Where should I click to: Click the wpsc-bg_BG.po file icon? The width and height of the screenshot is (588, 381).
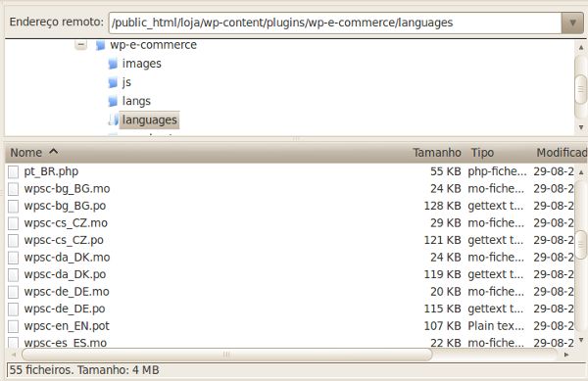pyautogui.click(x=13, y=207)
